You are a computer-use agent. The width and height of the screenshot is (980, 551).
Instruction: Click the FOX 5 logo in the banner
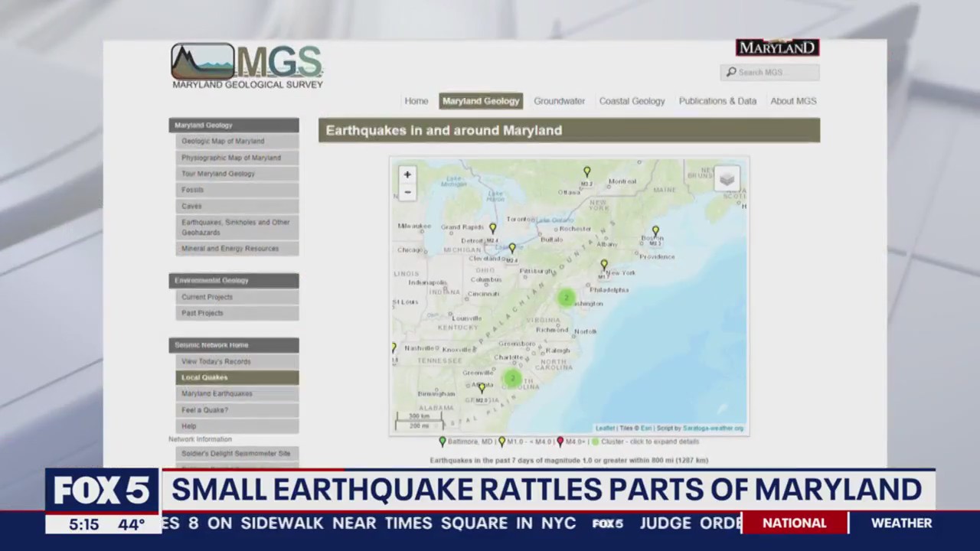point(102,491)
